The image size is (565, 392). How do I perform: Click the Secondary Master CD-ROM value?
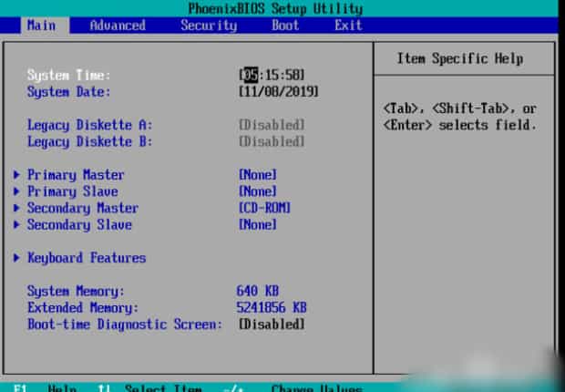tap(264, 208)
